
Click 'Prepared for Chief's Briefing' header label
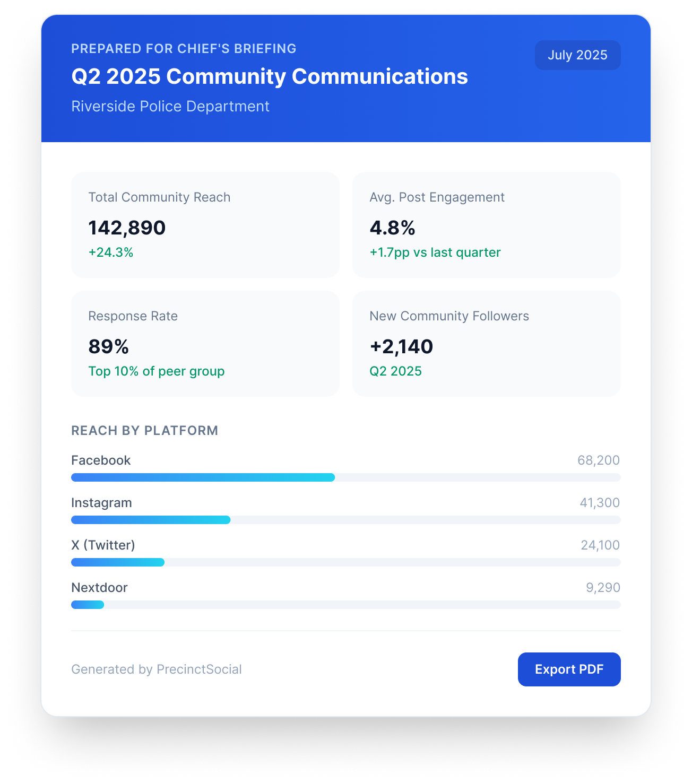[x=184, y=48]
